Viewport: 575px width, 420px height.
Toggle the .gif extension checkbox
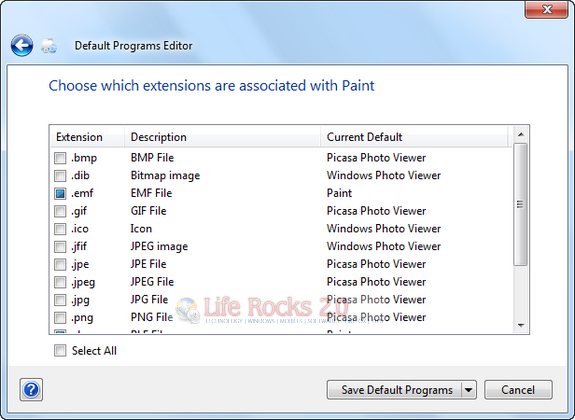tap(60, 211)
